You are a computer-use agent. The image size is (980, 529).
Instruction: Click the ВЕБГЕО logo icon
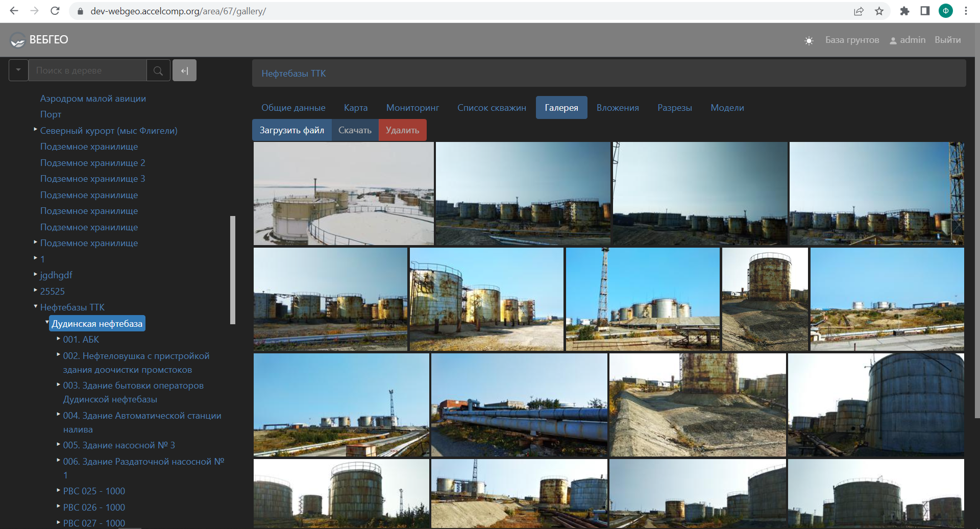coord(18,40)
